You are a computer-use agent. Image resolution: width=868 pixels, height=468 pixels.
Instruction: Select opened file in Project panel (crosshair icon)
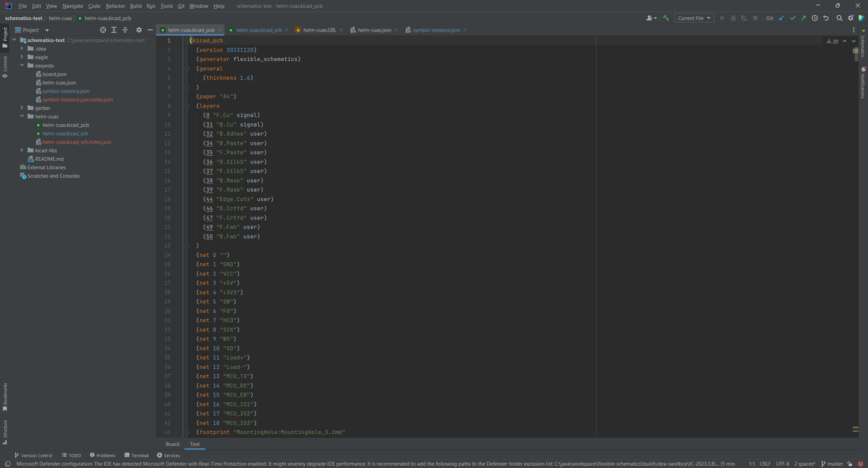103,30
